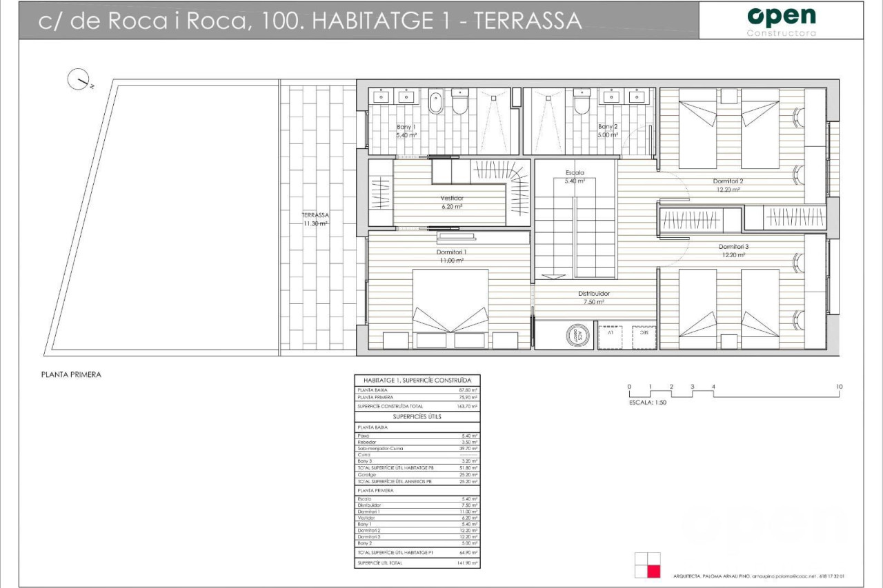Click the Vestidor 6.20 m² room label
Image resolution: width=883 pixels, height=588 pixels.
(451, 201)
